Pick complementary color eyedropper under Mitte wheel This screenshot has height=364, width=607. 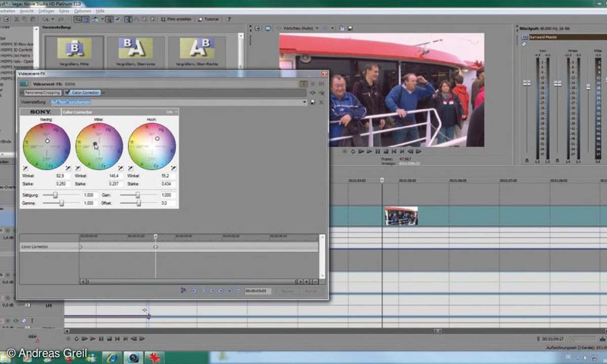[x=78, y=167]
